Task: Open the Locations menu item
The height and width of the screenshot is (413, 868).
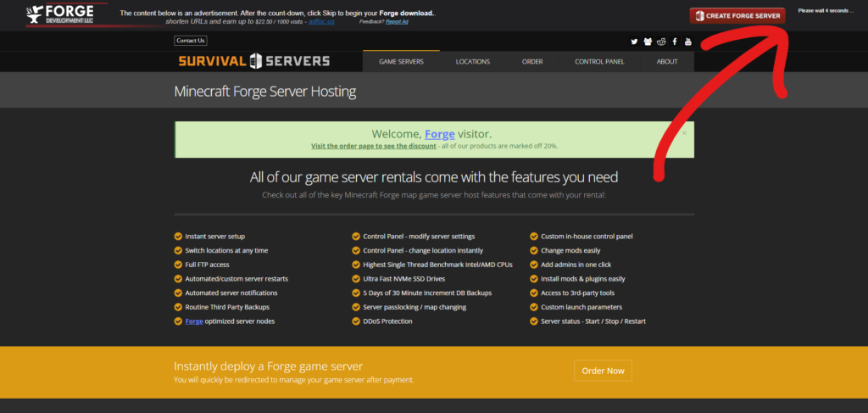Action: tap(473, 61)
